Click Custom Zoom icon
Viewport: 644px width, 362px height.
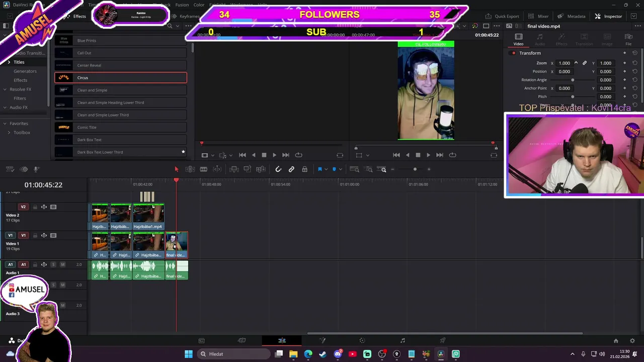[x=382, y=169]
